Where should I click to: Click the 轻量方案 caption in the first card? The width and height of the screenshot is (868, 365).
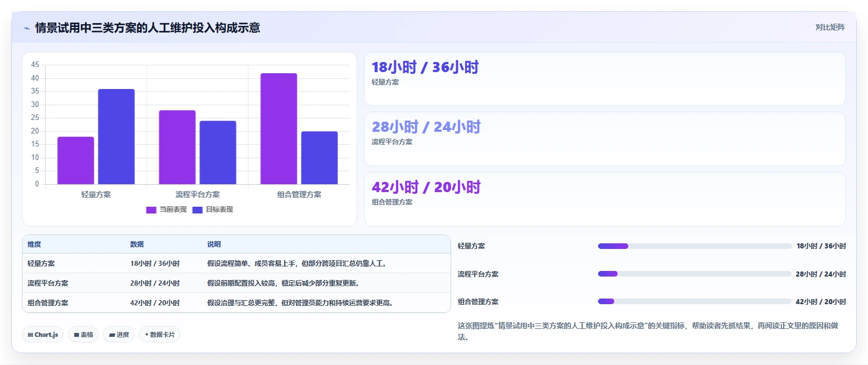click(x=385, y=82)
